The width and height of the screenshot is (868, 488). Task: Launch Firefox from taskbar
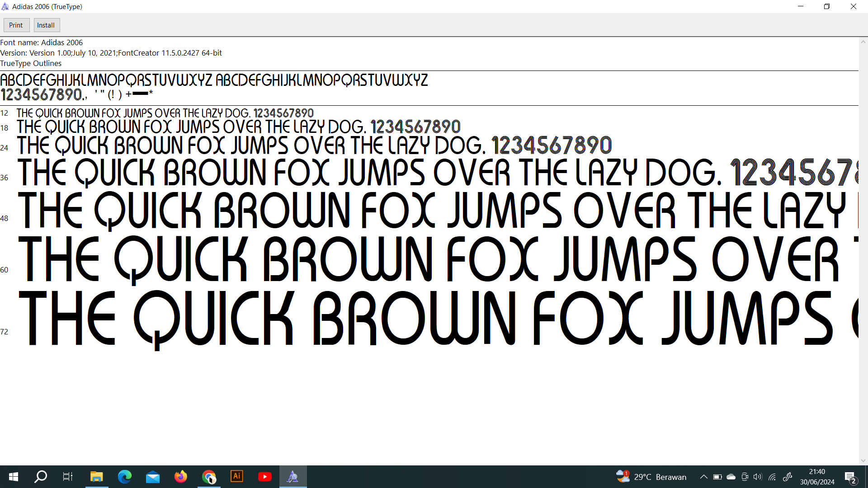click(x=181, y=477)
